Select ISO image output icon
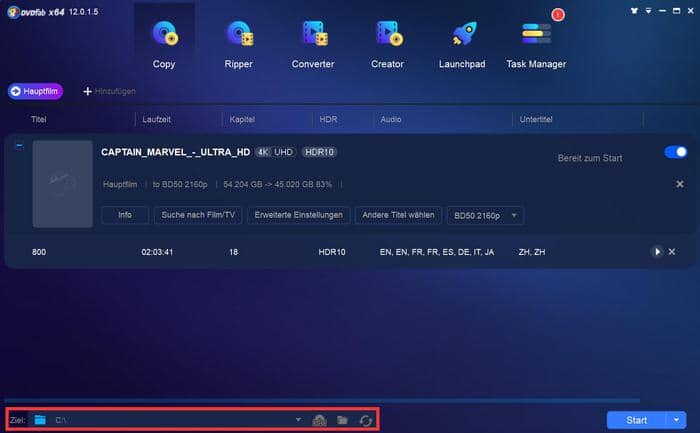This screenshot has width=700, height=433. (x=319, y=420)
